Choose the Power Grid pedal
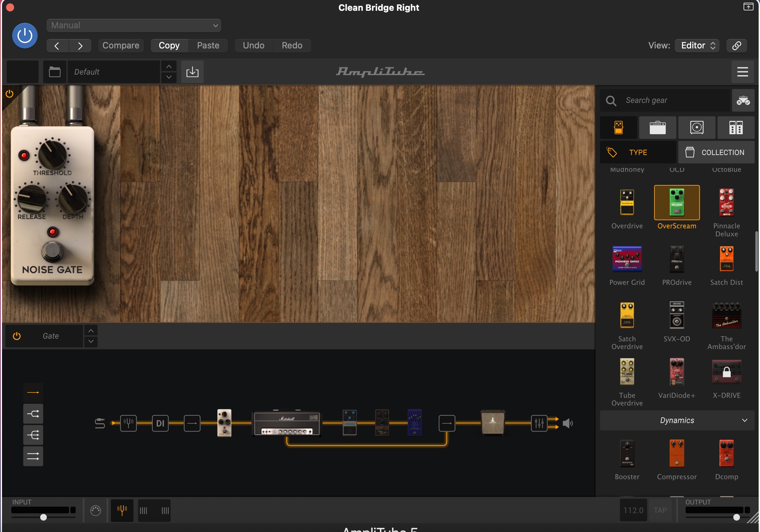Image resolution: width=760 pixels, height=532 pixels. click(x=627, y=259)
